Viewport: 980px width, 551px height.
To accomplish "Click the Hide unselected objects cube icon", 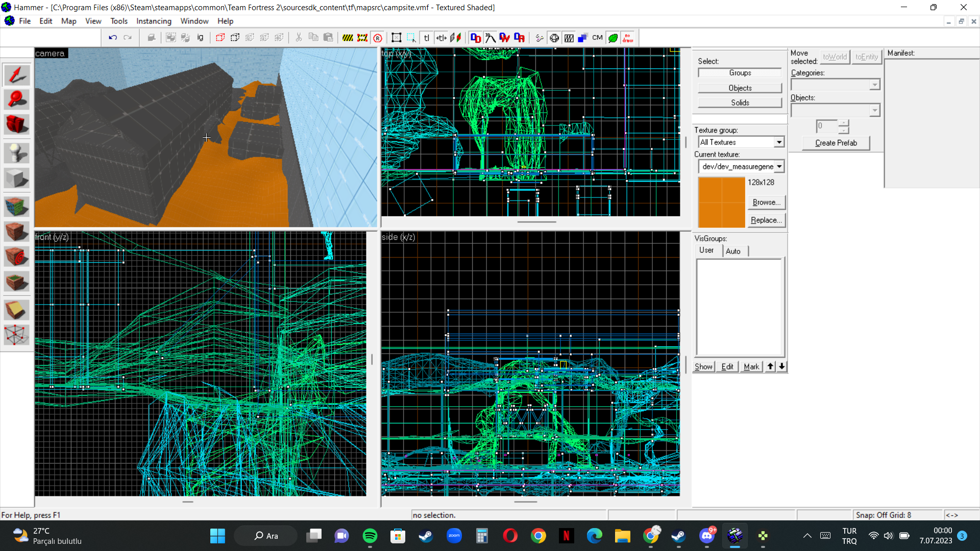I will 235,38.
